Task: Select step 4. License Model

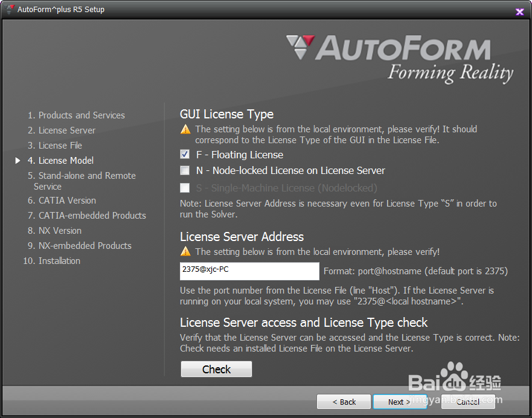Action: click(x=61, y=161)
